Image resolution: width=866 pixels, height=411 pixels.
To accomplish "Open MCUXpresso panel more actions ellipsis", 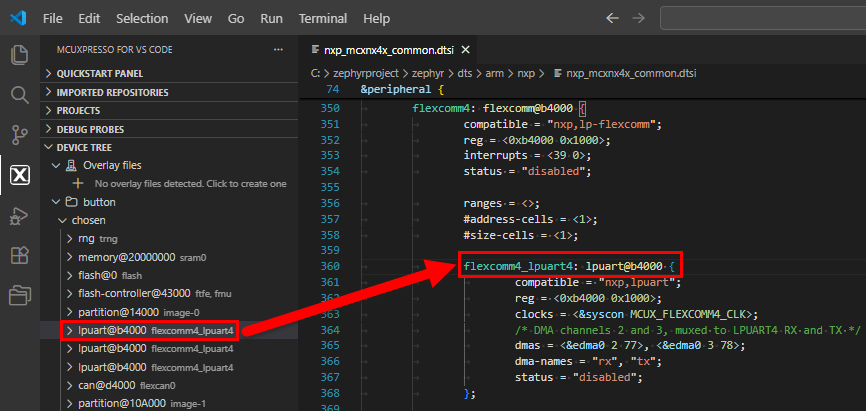I will point(278,50).
